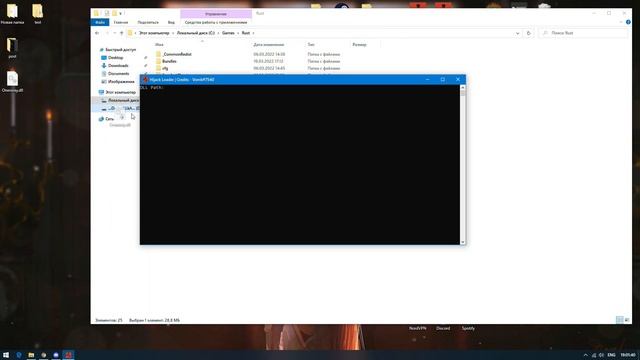
Task: Click the Поиск: Rust search field
Action: click(x=584, y=33)
